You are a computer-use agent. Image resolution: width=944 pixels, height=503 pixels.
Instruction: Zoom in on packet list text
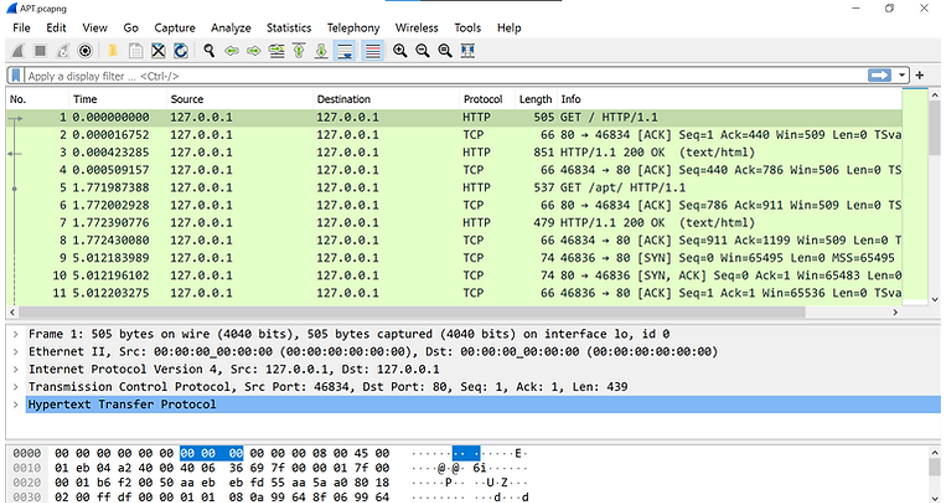(x=400, y=51)
